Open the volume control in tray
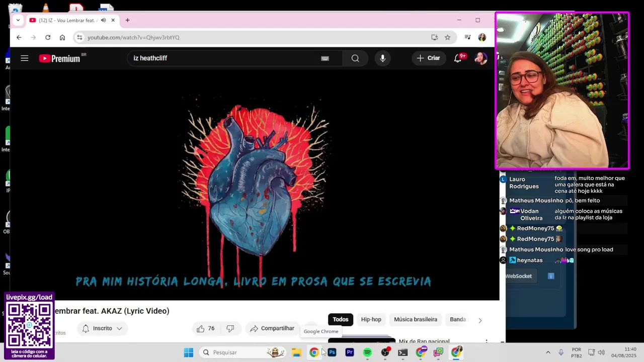The image size is (644, 362). click(601, 352)
